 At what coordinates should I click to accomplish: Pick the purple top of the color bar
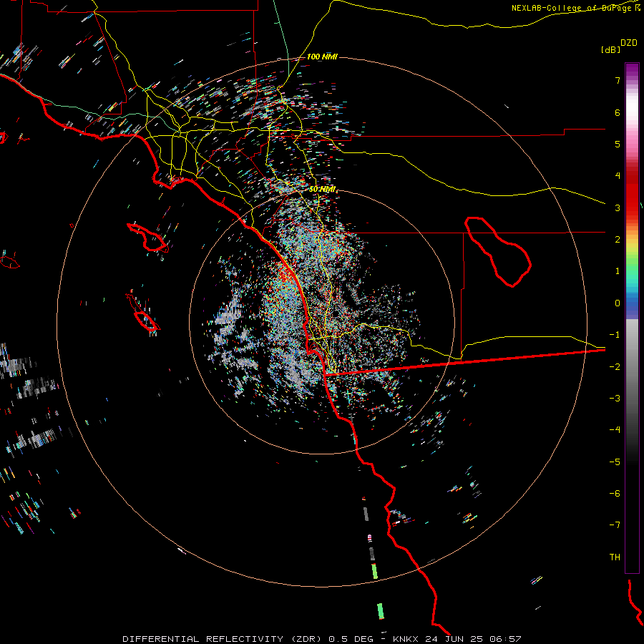[x=632, y=70]
